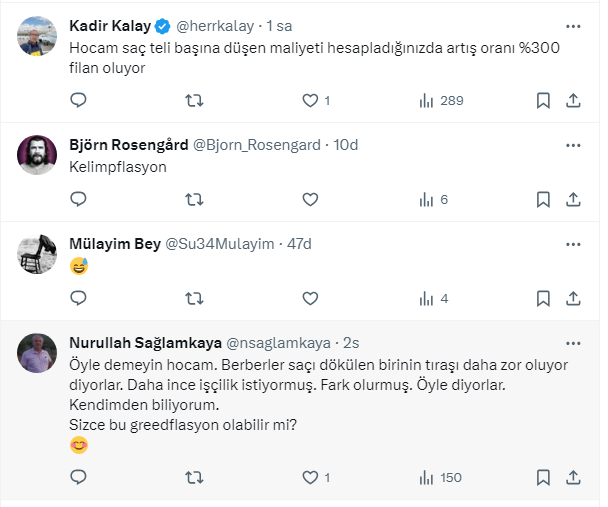Open Björn Rosengård's profile picture

37,154
